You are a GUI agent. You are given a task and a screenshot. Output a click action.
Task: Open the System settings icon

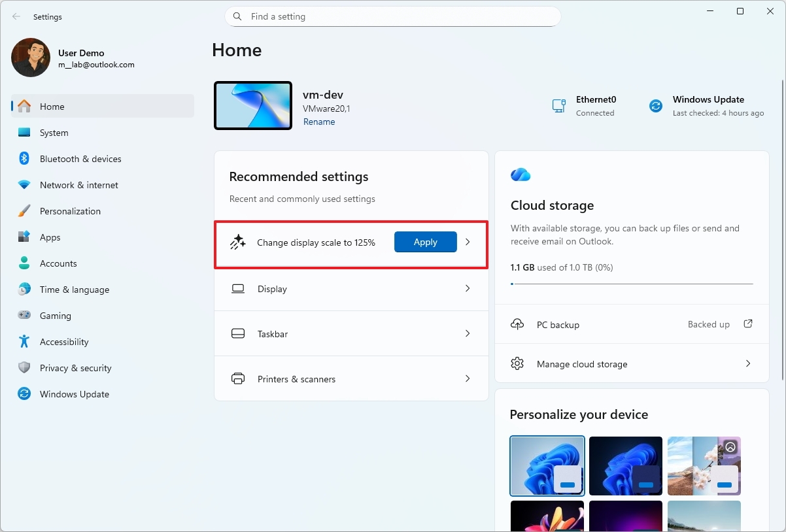pyautogui.click(x=25, y=133)
